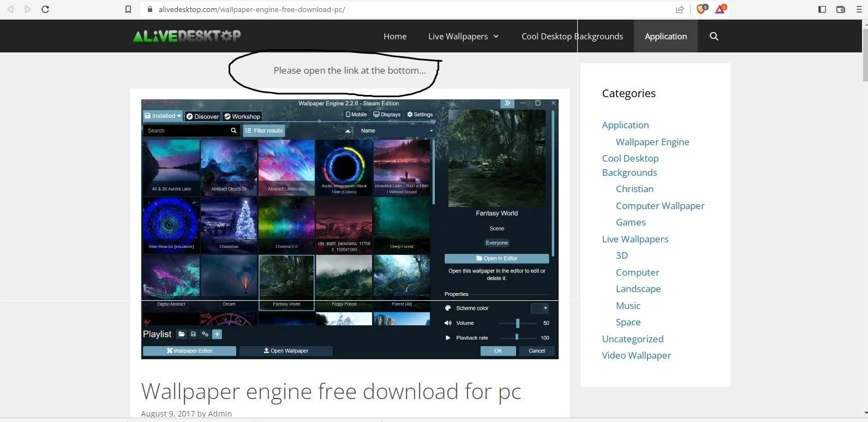Screen dimensions: 868x422
Task: Select the Application menu item in the header
Action: click(666, 36)
